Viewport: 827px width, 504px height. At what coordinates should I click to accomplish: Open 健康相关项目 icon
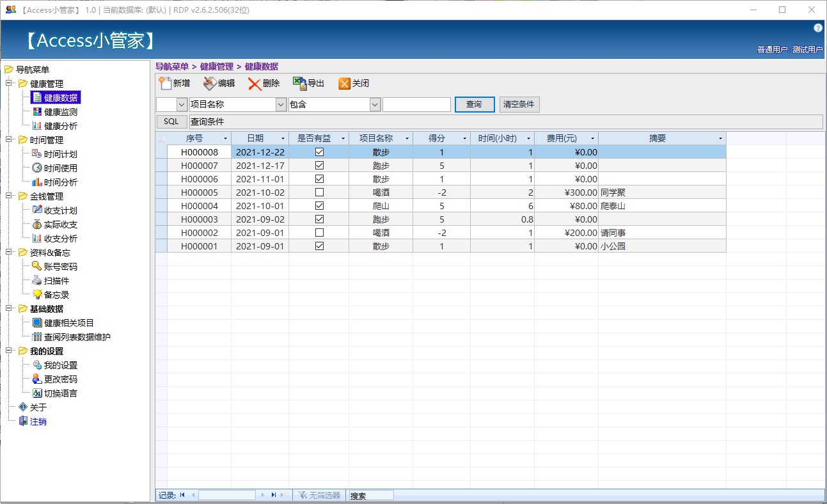coord(37,323)
